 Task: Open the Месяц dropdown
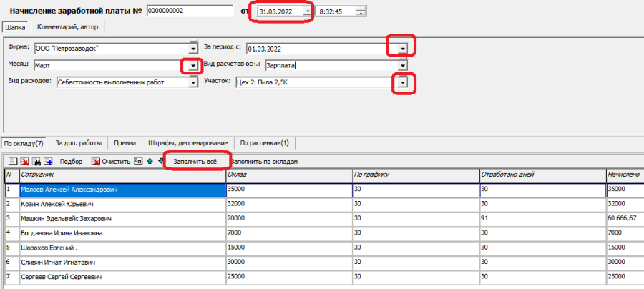pyautogui.click(x=192, y=66)
